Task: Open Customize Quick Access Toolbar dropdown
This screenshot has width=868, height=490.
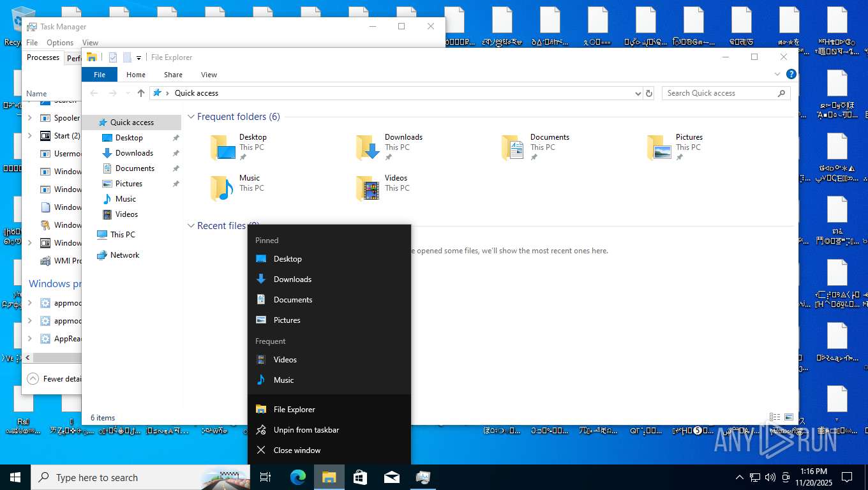Action: [x=138, y=58]
